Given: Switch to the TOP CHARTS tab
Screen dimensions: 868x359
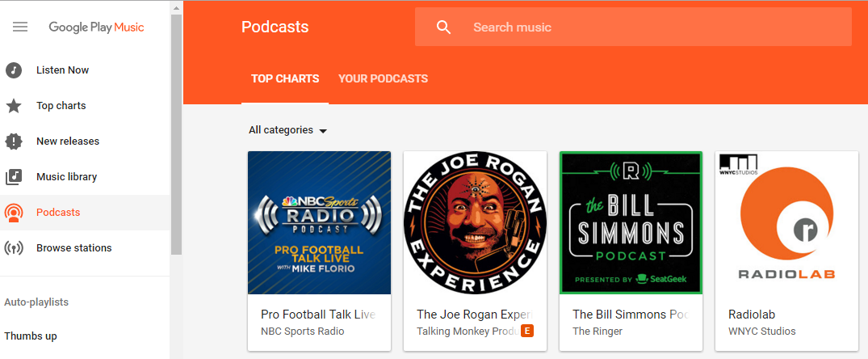Looking at the screenshot, I should pyautogui.click(x=285, y=78).
